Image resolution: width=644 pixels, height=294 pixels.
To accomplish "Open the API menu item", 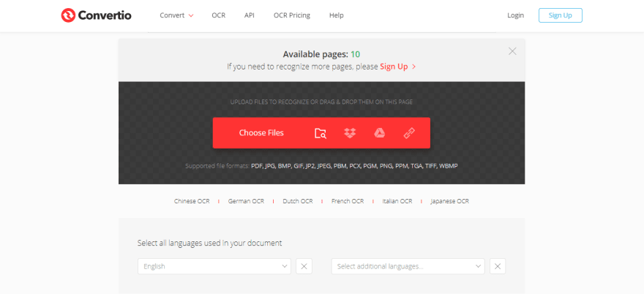I will [x=250, y=15].
